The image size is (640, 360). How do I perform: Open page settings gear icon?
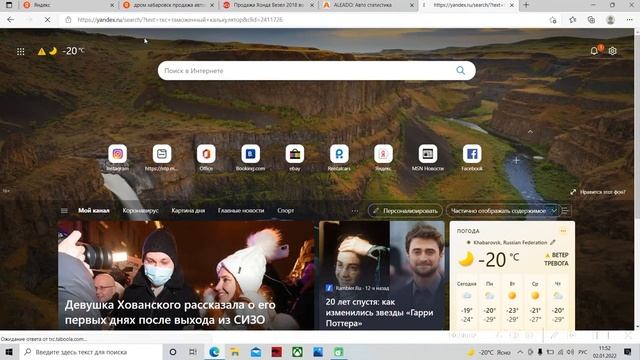pyautogui.click(x=613, y=51)
